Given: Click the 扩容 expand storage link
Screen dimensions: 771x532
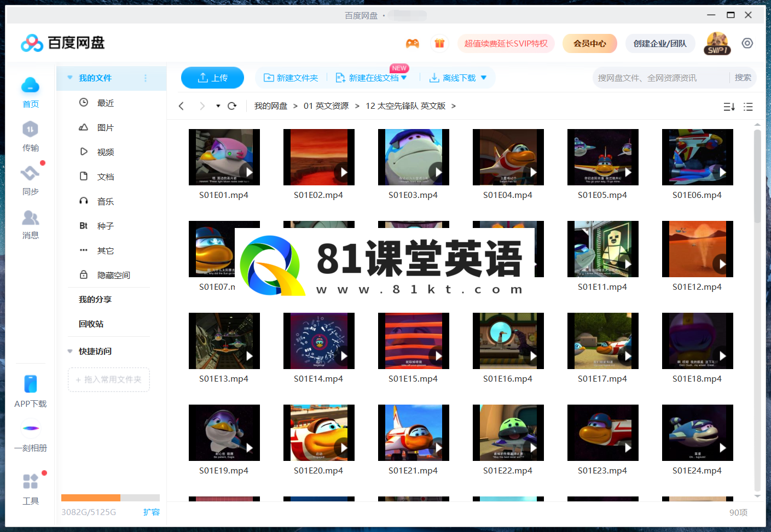Looking at the screenshot, I should (x=152, y=512).
